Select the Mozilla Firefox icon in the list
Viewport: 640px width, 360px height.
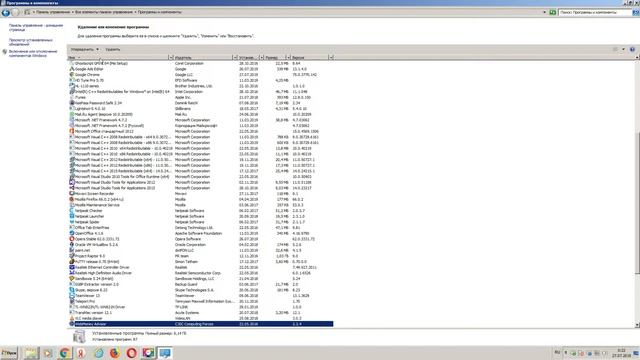pyautogui.click(x=72, y=199)
